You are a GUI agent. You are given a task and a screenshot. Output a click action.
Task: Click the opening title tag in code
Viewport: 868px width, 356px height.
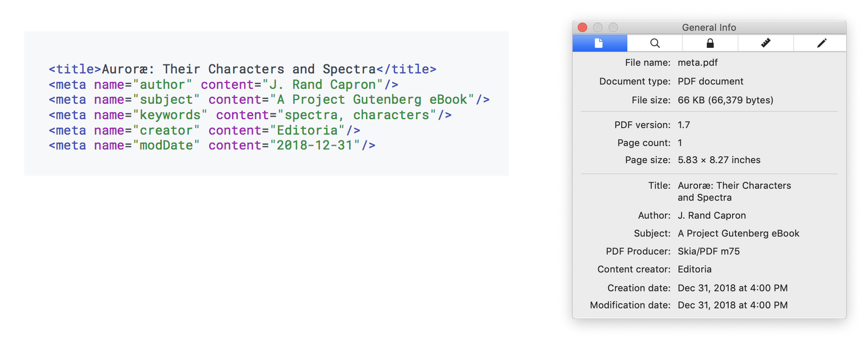(75, 69)
